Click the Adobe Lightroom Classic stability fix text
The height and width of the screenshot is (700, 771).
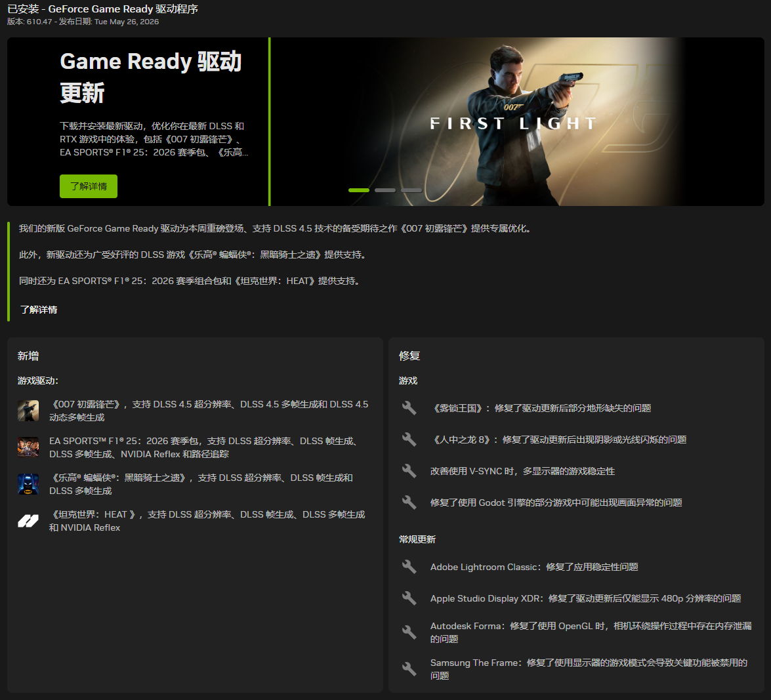pos(534,567)
